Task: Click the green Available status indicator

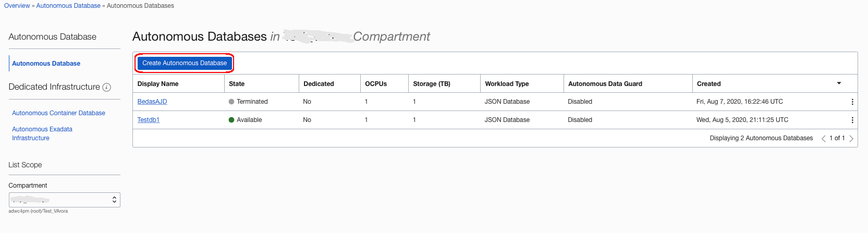Action: tap(231, 120)
